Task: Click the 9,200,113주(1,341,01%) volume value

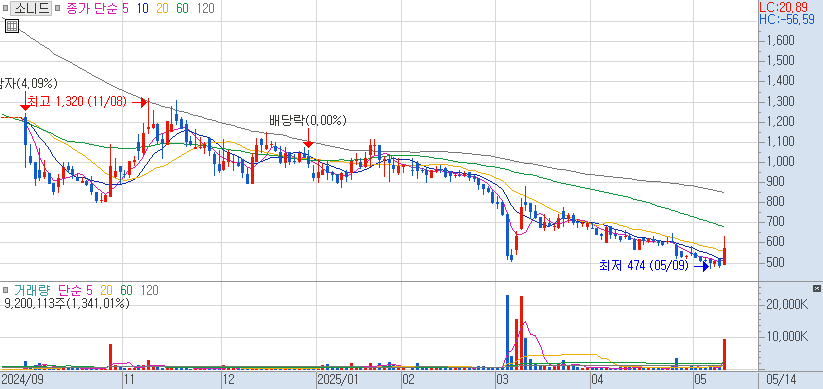Action: pyautogui.click(x=67, y=303)
